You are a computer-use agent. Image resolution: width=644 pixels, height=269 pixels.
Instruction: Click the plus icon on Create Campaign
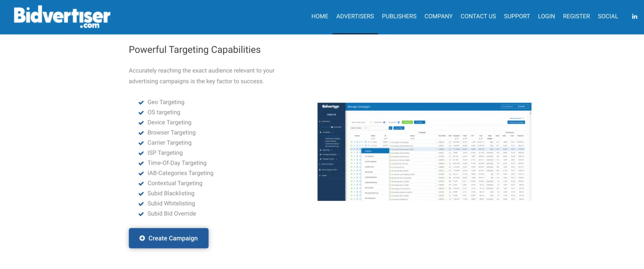coord(142,238)
